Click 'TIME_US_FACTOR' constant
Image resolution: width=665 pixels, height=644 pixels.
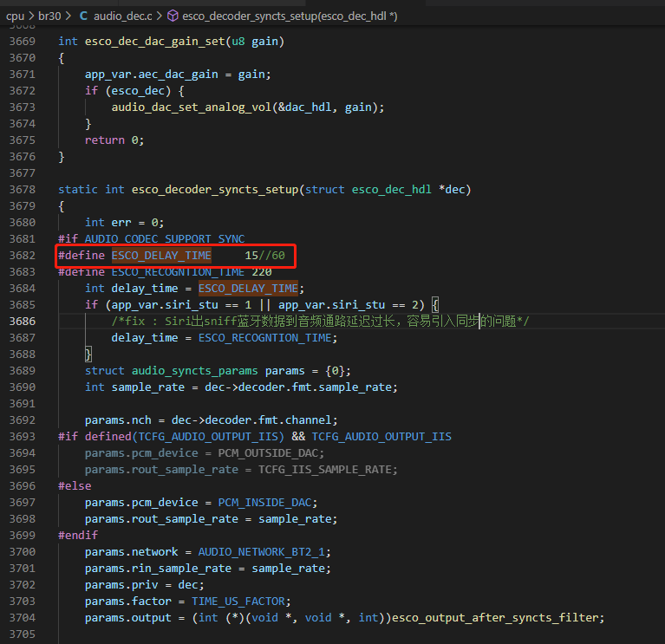[238, 602]
